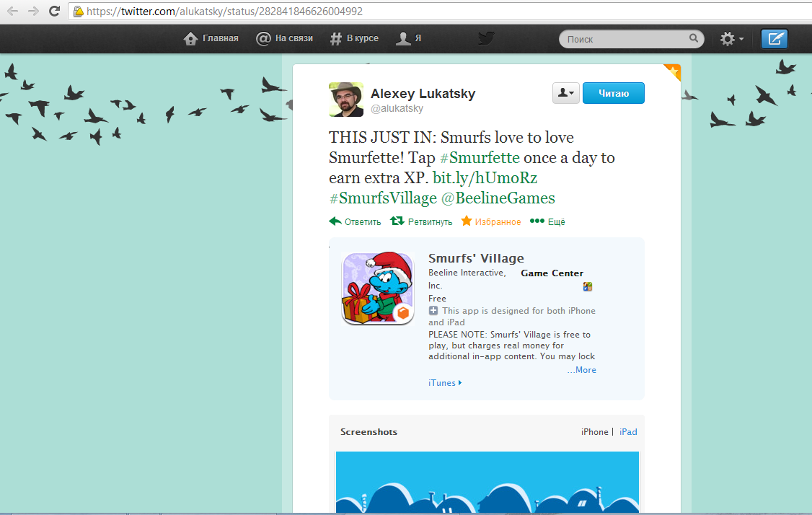
Task: Click the Smurfs' Village app icon
Action: 378,289
